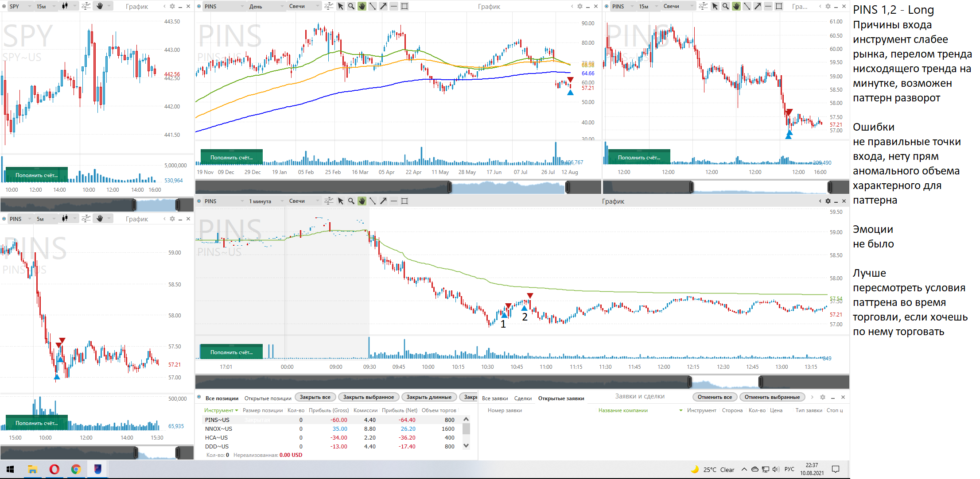Viewport: 980px width, 479px height.
Task: Select horizontal line tool in PINS 1-minute chart
Action: [394, 201]
